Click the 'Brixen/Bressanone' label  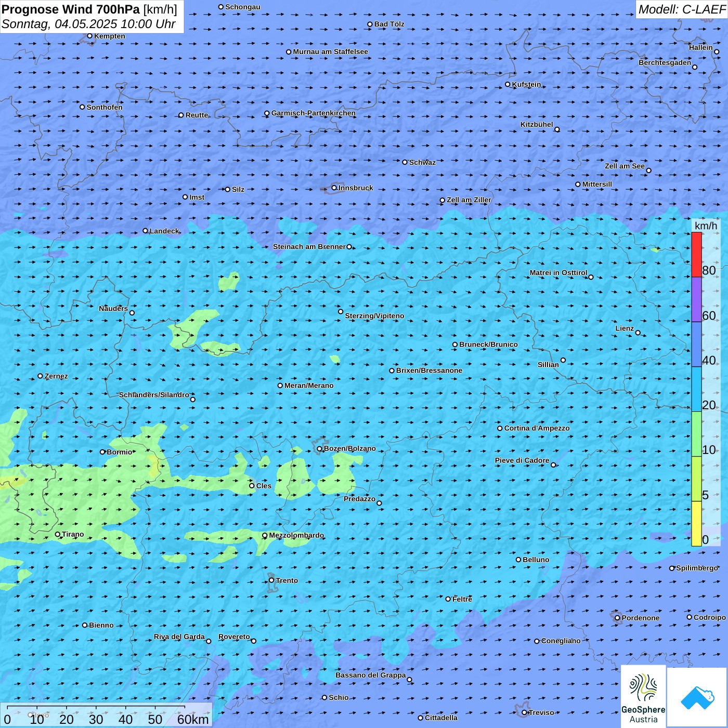pyautogui.click(x=429, y=370)
